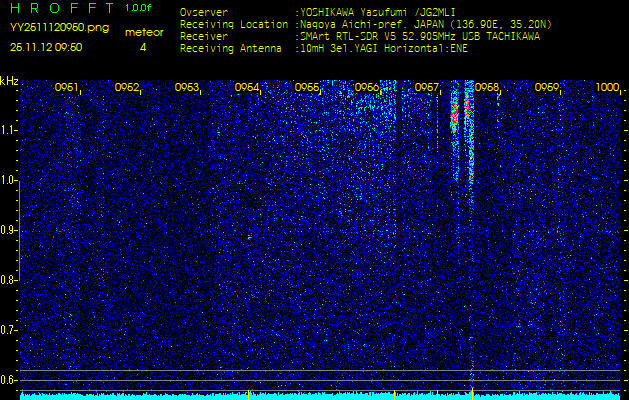629x400 pixels.
Task: Click the cyan noise level strip at bottom
Action: [321, 397]
